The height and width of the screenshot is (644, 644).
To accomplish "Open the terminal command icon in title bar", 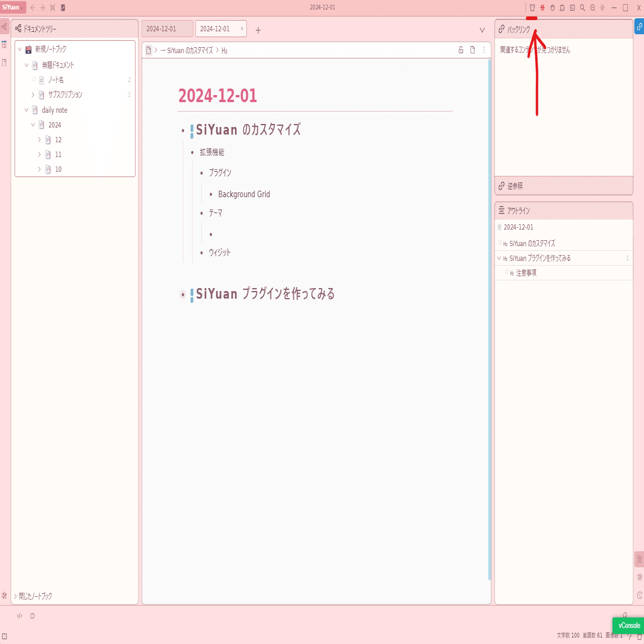I will [572, 8].
